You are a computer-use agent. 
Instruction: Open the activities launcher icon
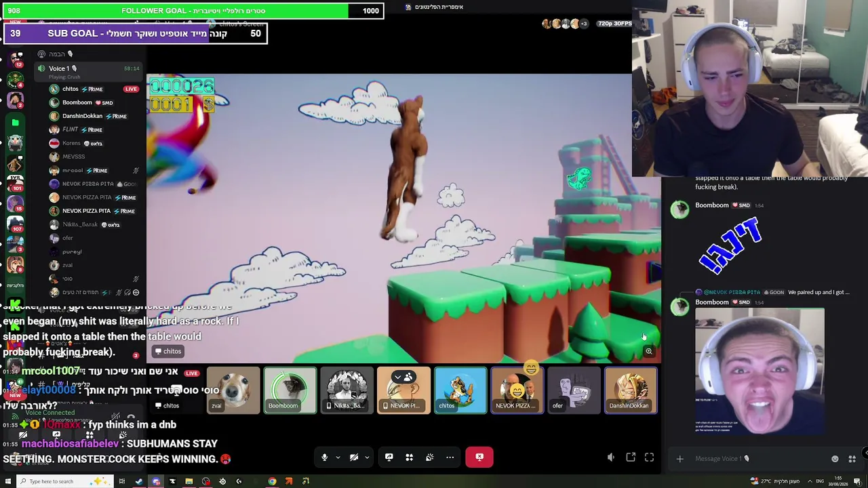coord(410,457)
